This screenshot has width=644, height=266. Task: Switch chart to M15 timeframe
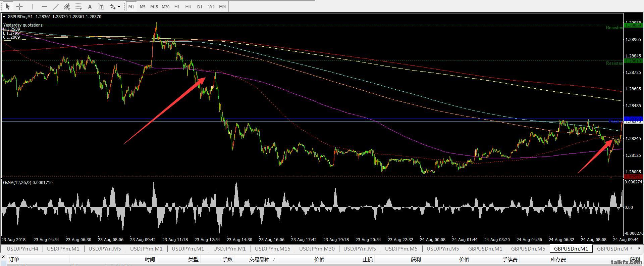pyautogui.click(x=154, y=6)
